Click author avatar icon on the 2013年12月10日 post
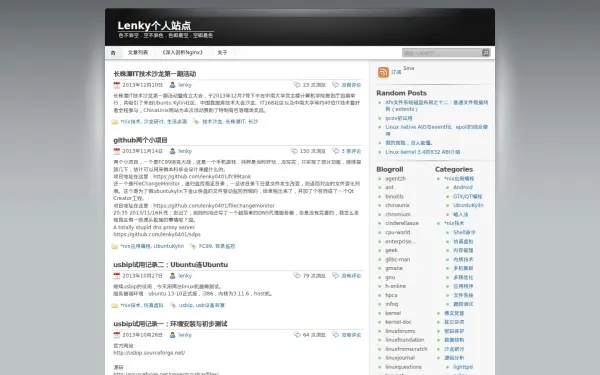Image resolution: width=600 pixels, height=375 pixels. pos(173,85)
